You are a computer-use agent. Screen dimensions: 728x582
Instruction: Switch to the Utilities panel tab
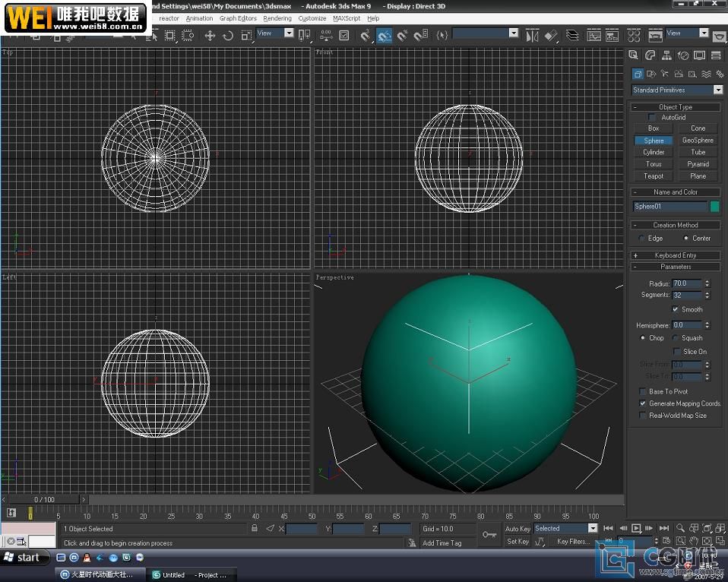pyautogui.click(x=716, y=55)
